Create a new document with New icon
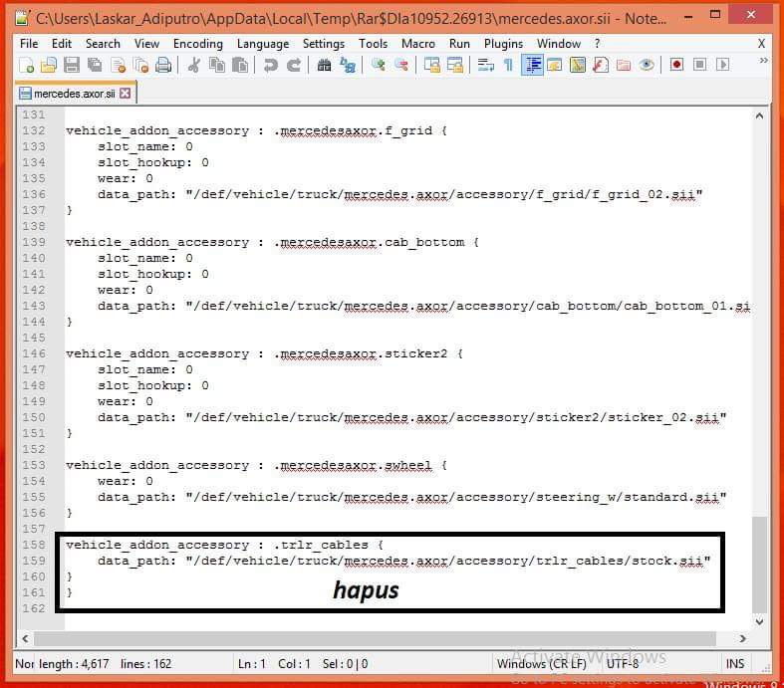The height and width of the screenshot is (688, 784). (26, 65)
